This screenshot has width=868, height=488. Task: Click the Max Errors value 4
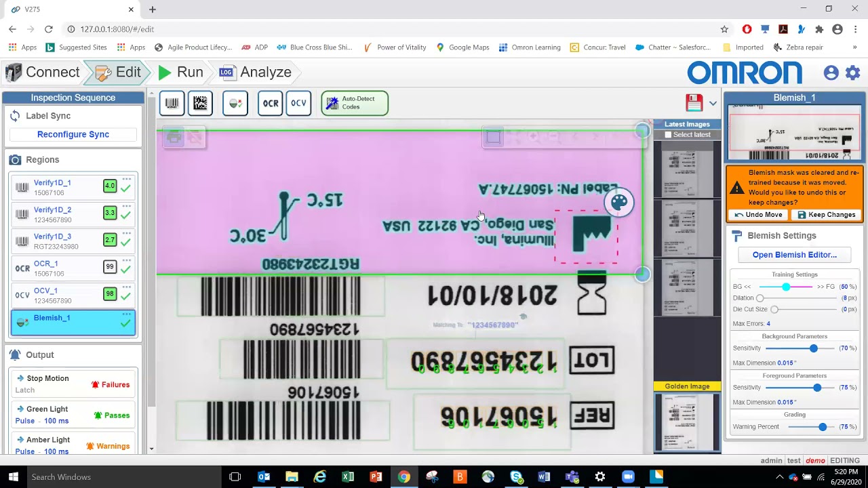click(768, 324)
